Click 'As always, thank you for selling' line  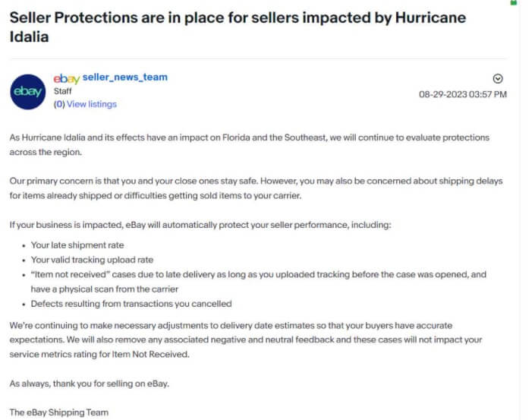(90, 384)
